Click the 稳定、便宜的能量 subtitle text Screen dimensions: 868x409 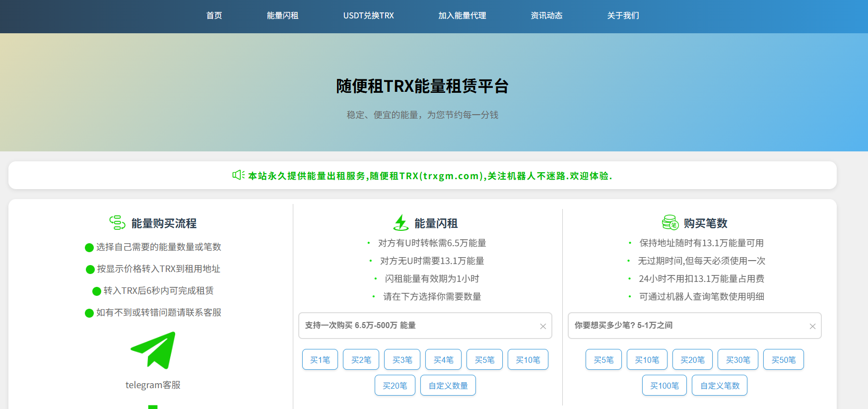pyautogui.click(x=422, y=115)
